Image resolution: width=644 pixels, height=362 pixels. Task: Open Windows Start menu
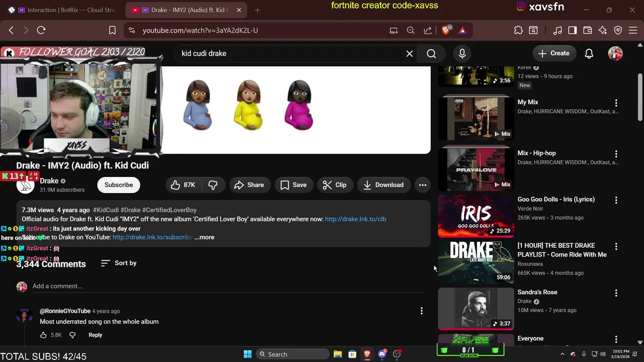click(x=248, y=354)
